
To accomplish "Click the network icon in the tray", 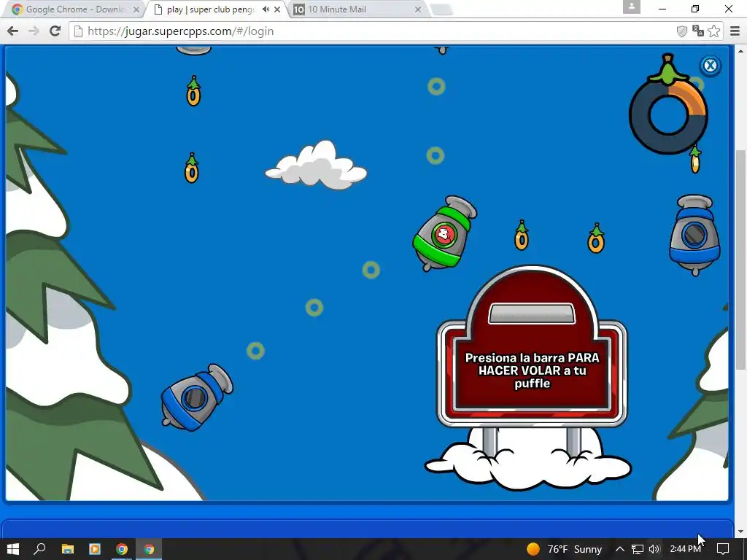I will [637, 549].
